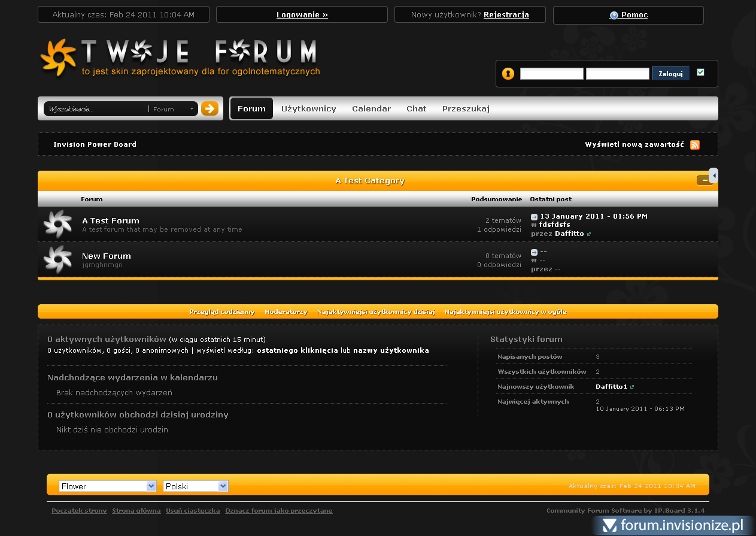Click the Twoje Forum logo

tap(180, 58)
